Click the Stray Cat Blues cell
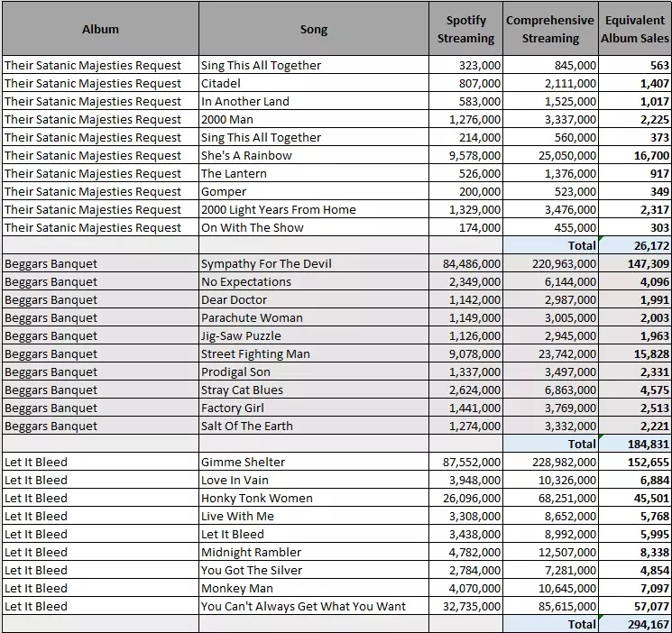This screenshot has width=672, height=633. [x=314, y=390]
